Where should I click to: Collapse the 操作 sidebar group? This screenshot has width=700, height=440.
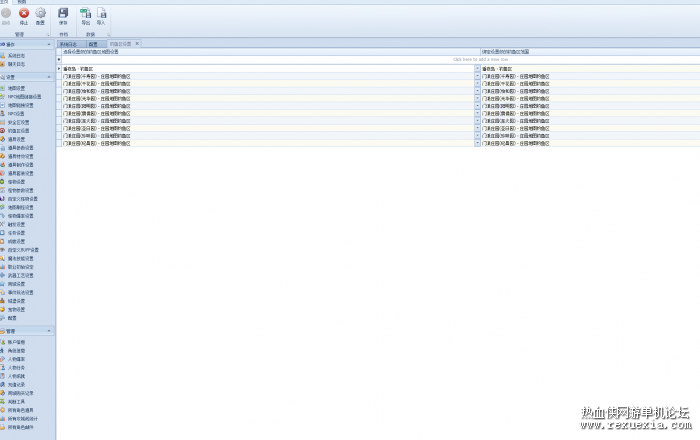coord(49,44)
